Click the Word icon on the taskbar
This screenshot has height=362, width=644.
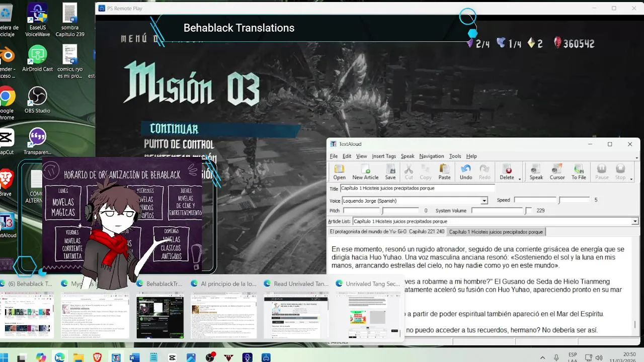(x=134, y=357)
